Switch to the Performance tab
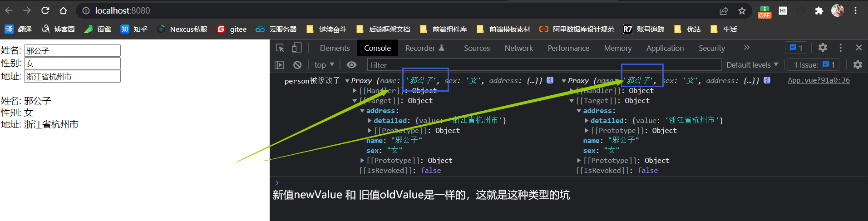 pyautogui.click(x=568, y=48)
